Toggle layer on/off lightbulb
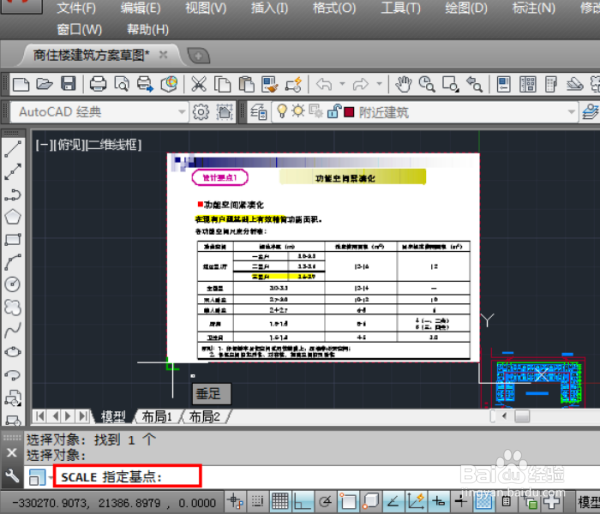This screenshot has height=514, width=600. tap(282, 111)
